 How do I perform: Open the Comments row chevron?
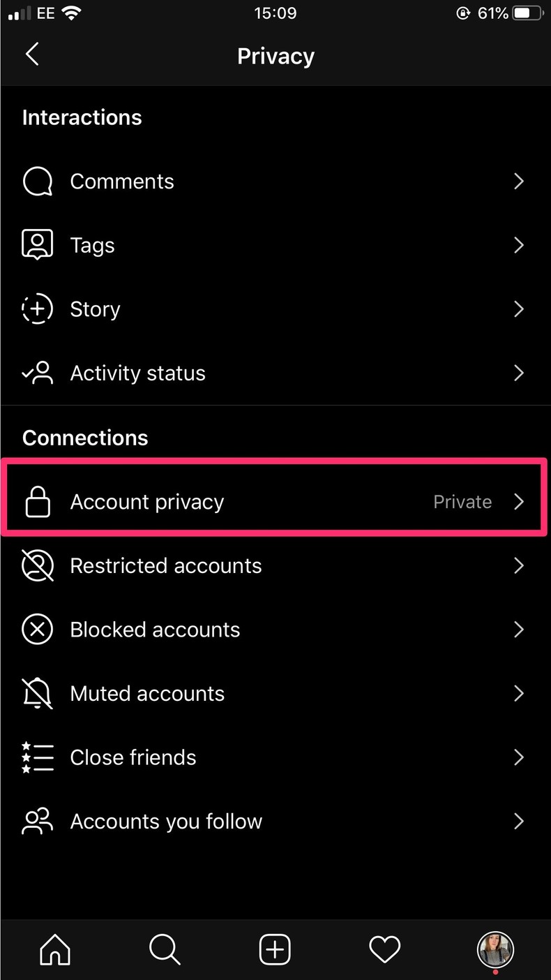519,181
